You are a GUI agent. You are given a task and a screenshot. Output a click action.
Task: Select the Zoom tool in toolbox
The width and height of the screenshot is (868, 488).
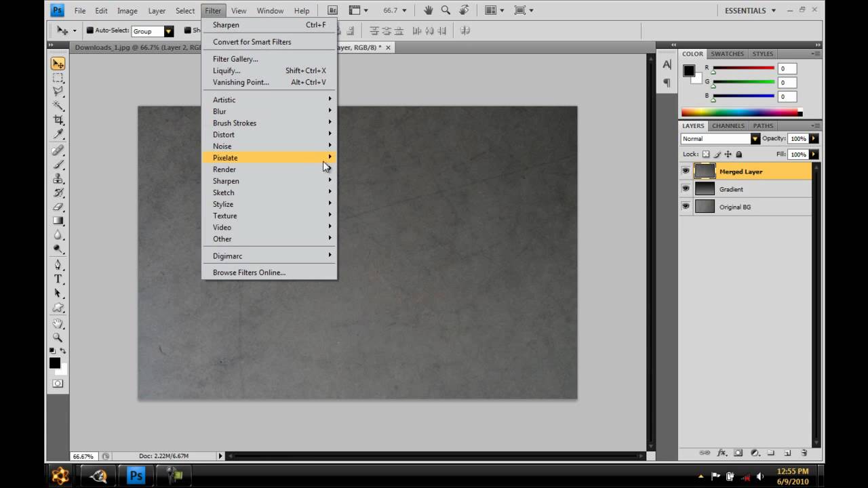pyautogui.click(x=58, y=338)
